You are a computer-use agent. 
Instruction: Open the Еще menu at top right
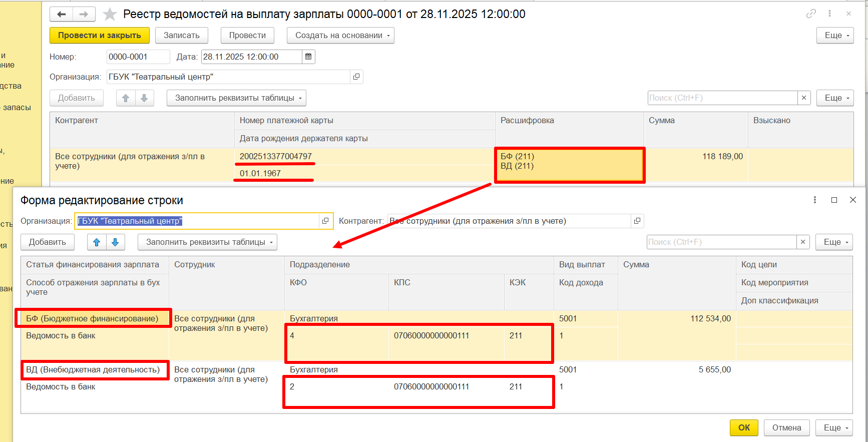pos(834,35)
